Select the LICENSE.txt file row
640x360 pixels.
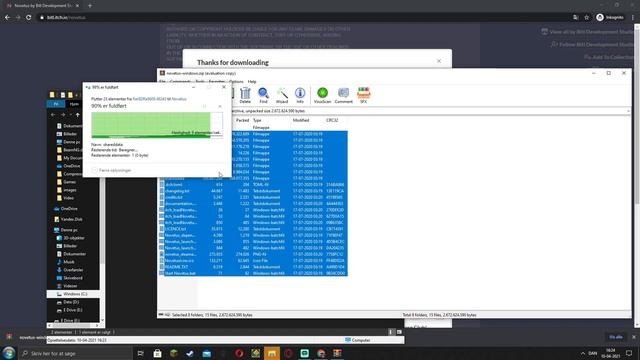coord(253,229)
